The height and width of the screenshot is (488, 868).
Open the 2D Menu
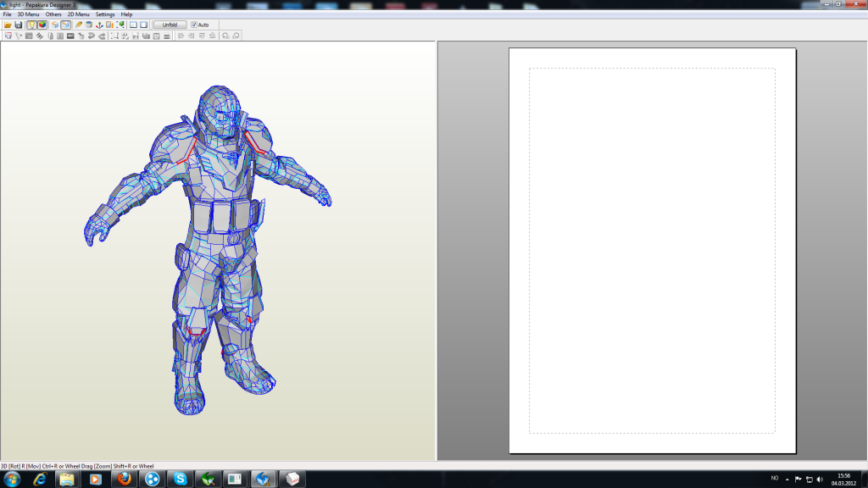(x=78, y=14)
